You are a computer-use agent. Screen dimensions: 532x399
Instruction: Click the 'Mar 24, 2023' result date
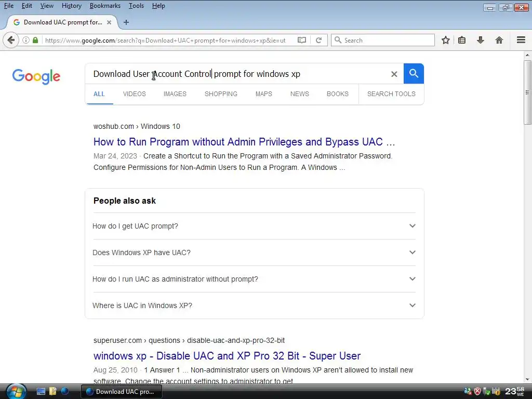(x=115, y=156)
